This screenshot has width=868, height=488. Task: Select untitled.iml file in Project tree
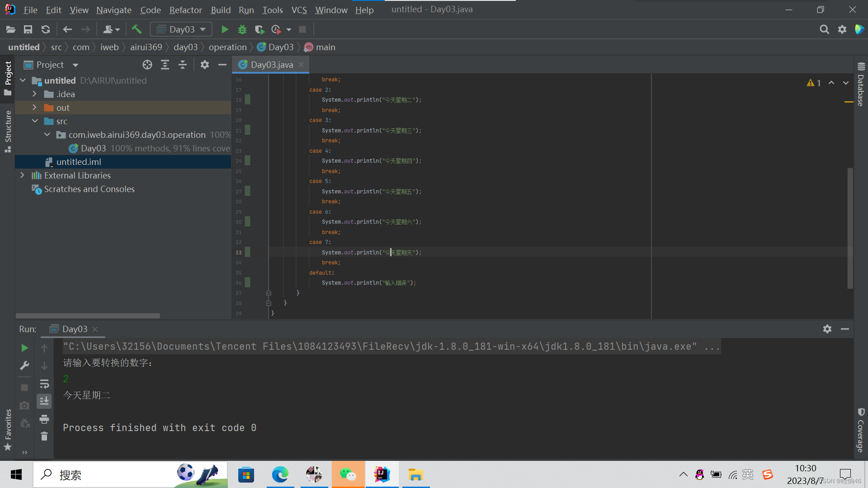point(78,162)
